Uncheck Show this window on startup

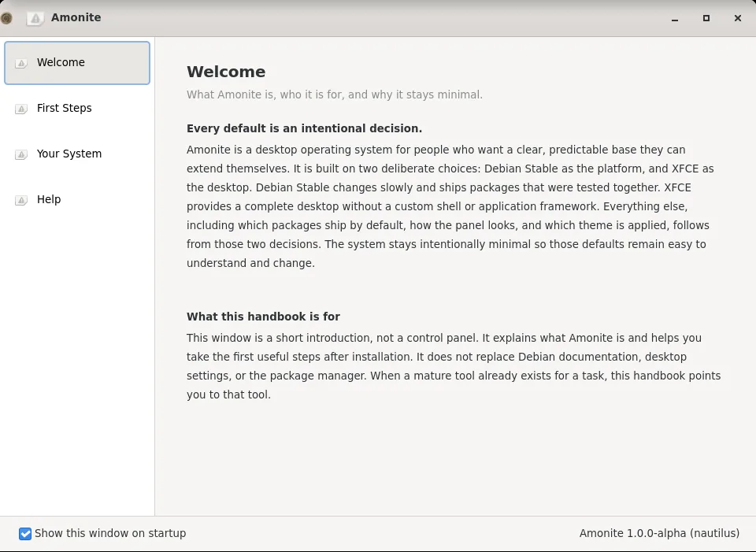click(x=25, y=534)
